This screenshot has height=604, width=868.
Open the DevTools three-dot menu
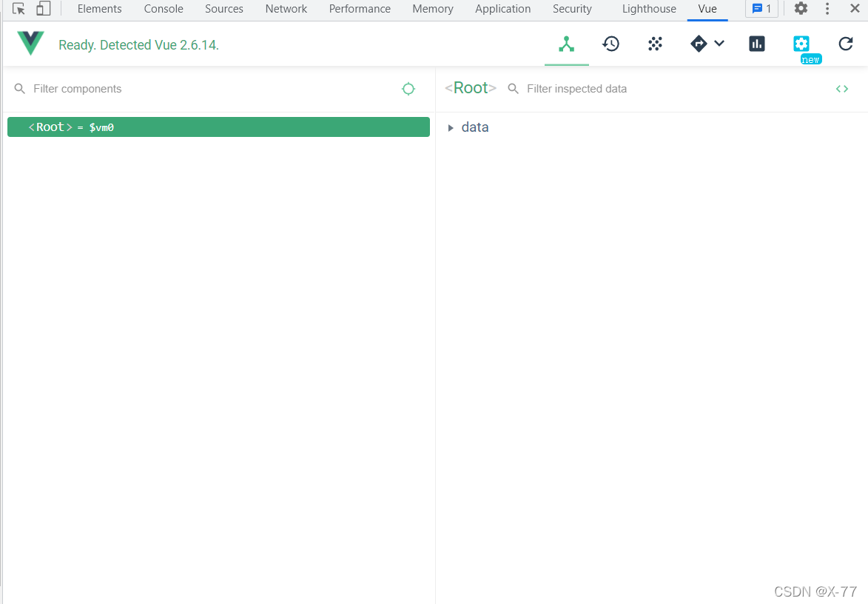(827, 8)
